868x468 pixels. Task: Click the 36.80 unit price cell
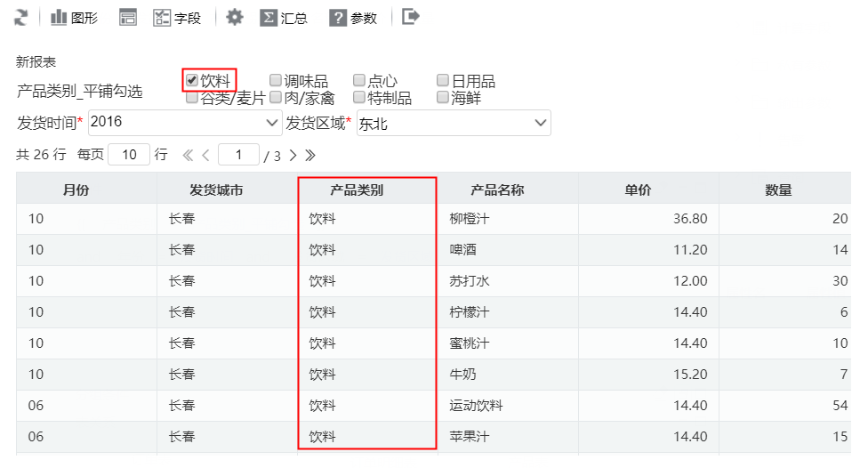[649, 219]
